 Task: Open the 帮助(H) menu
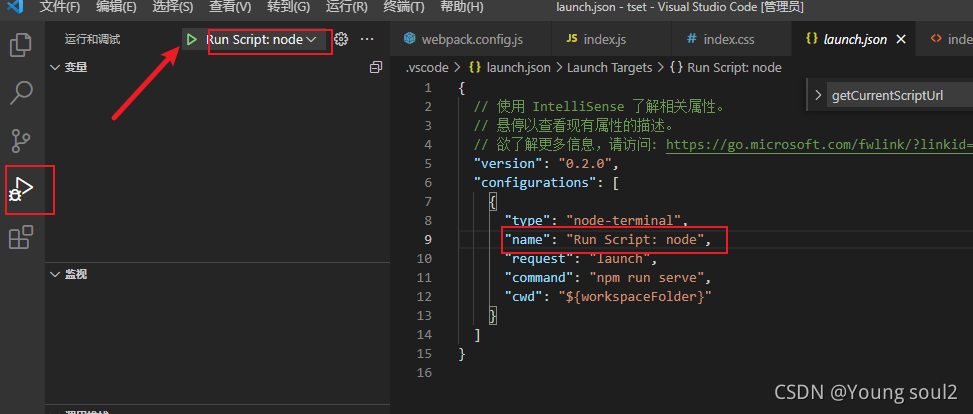pos(462,7)
